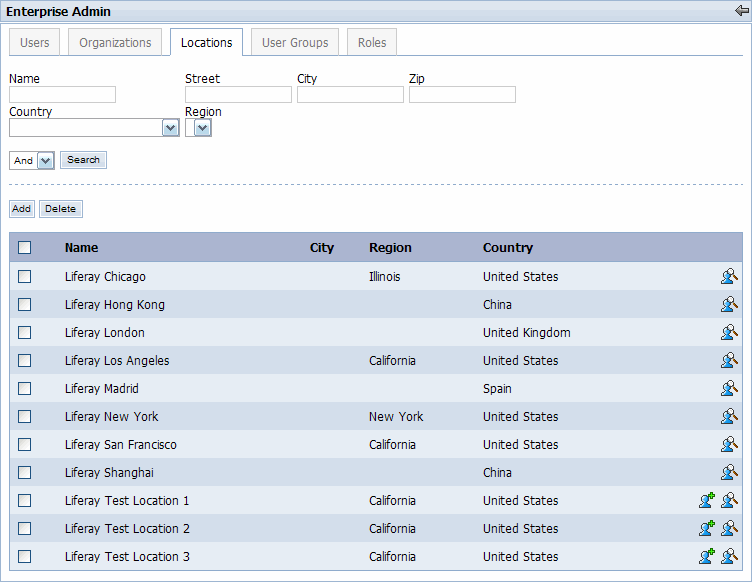Check the select-all checkbox in table header
The width and height of the screenshot is (752, 582).
(x=25, y=248)
